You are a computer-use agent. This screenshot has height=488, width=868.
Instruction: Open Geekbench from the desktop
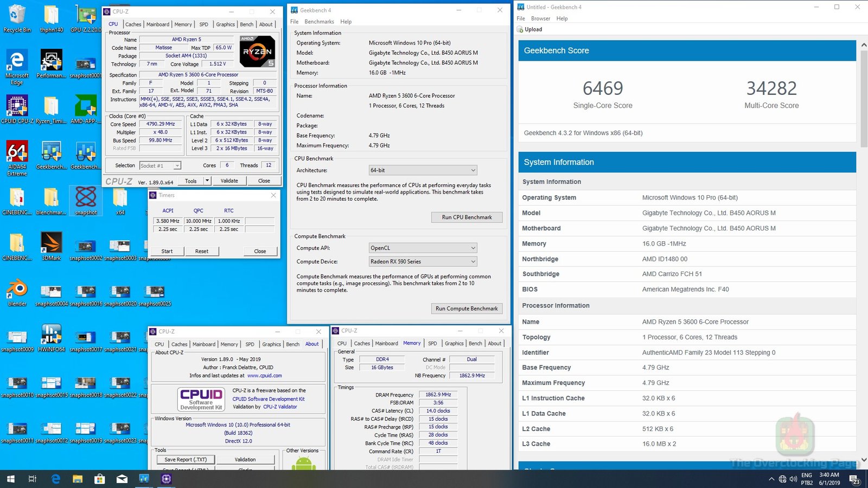[x=51, y=153]
